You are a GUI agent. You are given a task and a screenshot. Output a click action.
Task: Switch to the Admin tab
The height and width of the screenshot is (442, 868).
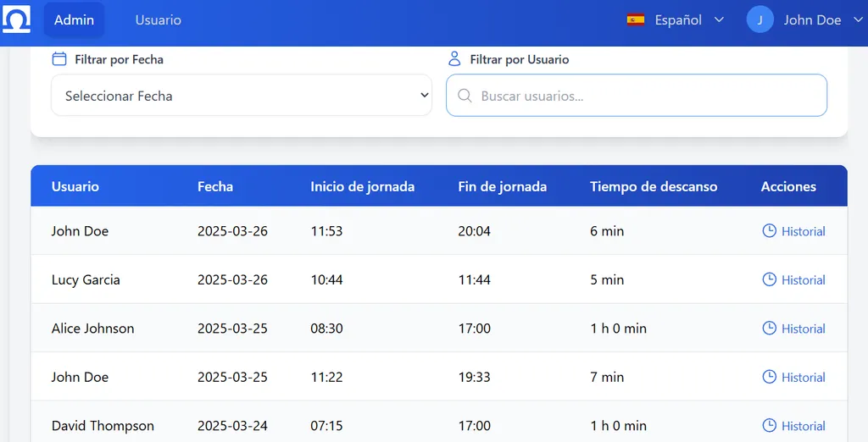click(x=74, y=20)
